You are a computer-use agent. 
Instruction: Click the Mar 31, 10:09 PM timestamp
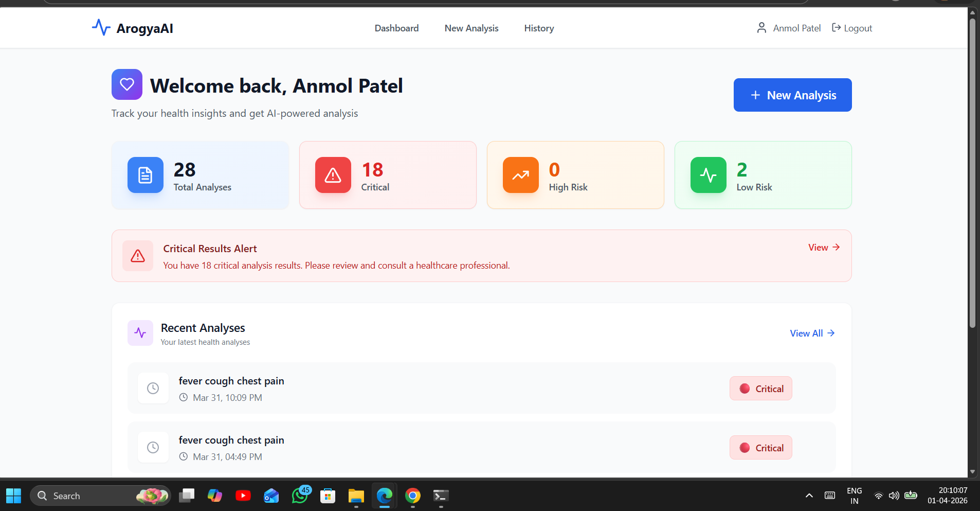(227, 398)
